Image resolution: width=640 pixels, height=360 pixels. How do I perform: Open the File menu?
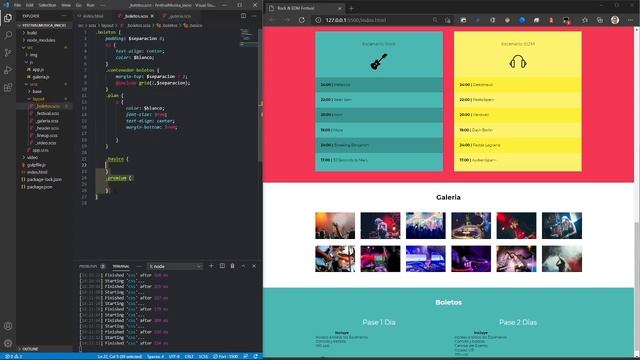coord(17,5)
